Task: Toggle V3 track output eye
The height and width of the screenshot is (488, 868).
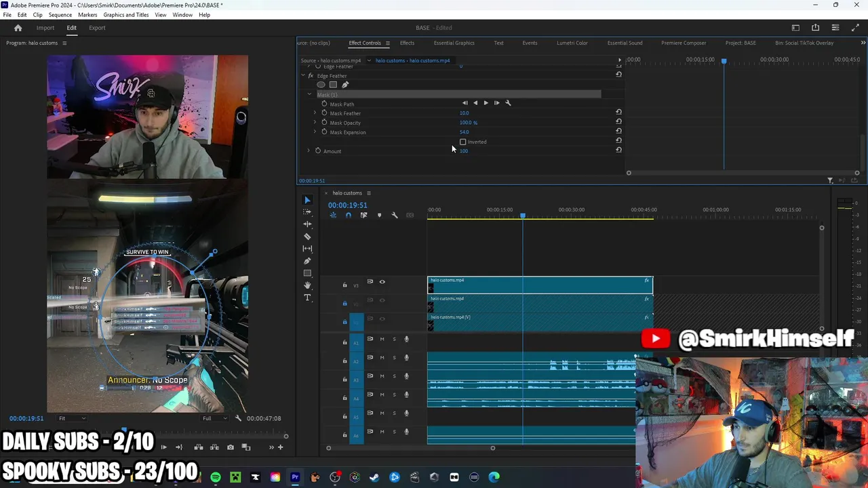Action: tap(382, 282)
